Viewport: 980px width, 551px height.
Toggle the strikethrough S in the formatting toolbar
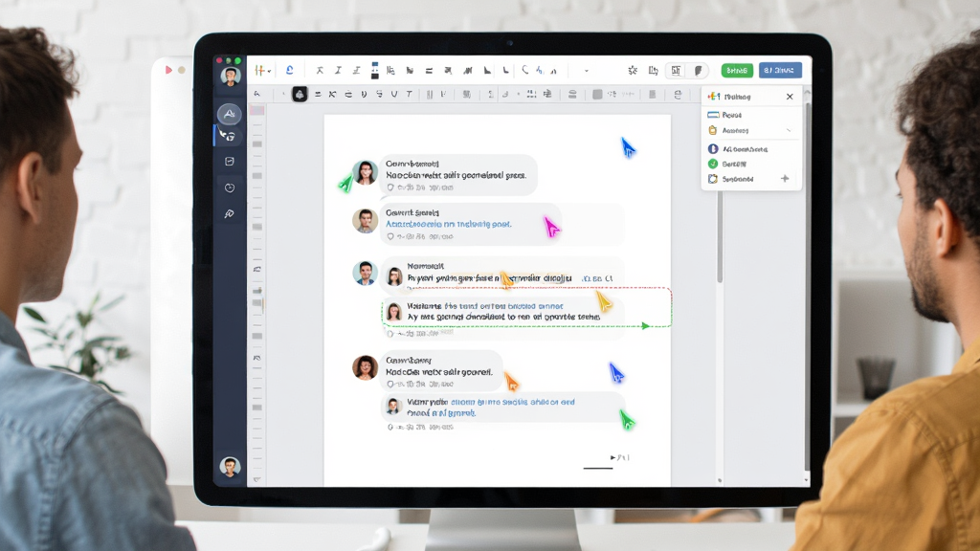coord(379,95)
